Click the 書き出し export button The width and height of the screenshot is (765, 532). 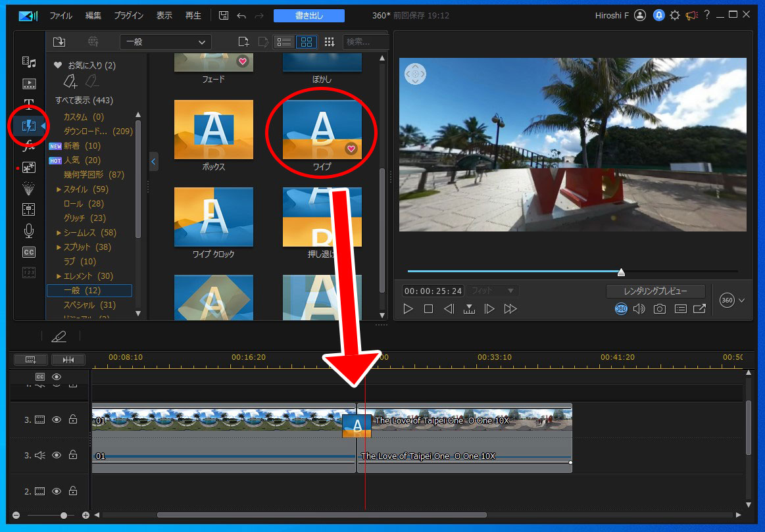point(308,16)
